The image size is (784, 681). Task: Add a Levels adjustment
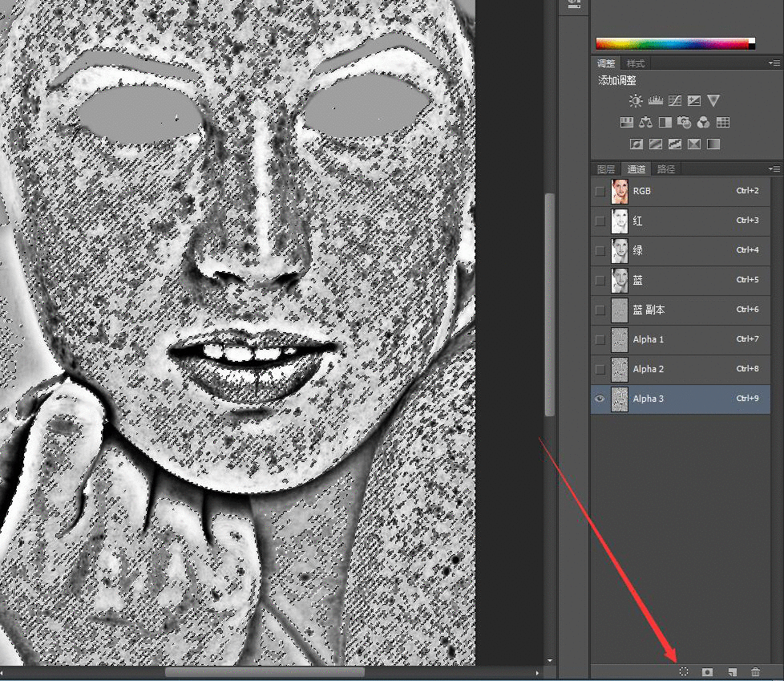[x=655, y=101]
